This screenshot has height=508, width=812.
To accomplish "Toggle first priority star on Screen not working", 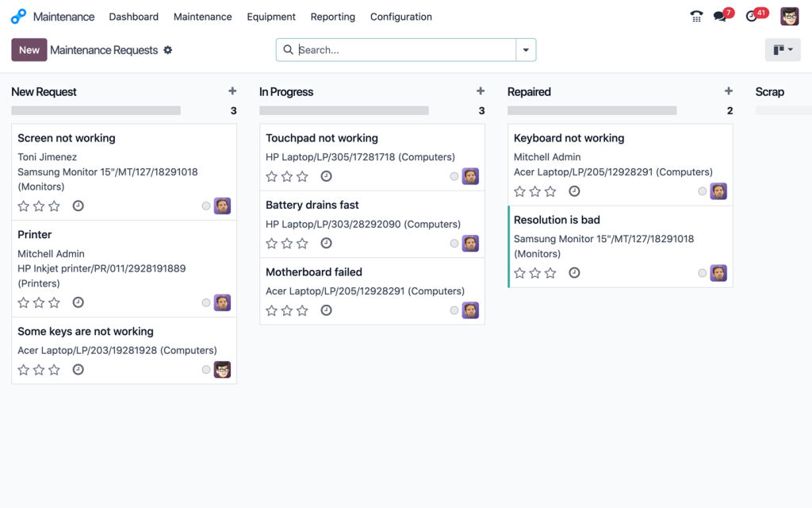I will pos(24,206).
